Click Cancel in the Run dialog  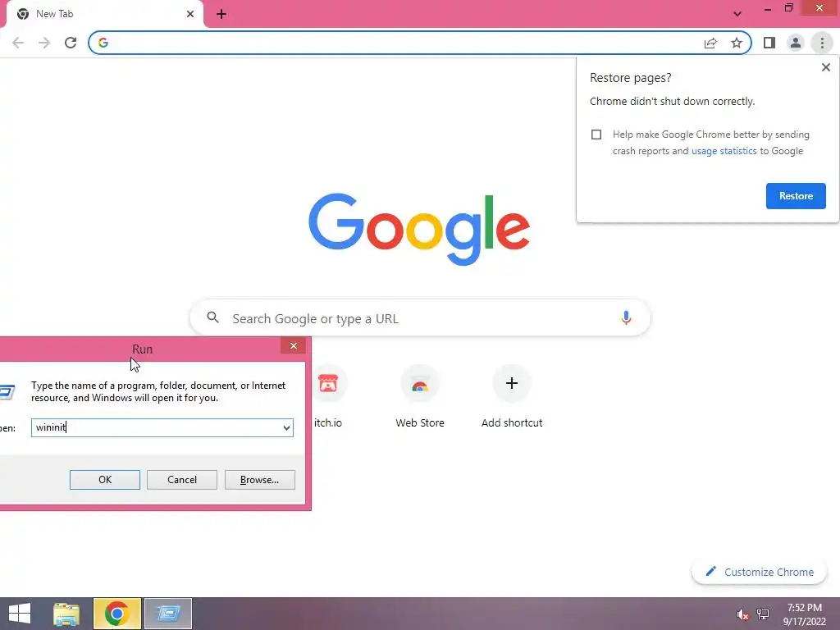[x=182, y=480]
